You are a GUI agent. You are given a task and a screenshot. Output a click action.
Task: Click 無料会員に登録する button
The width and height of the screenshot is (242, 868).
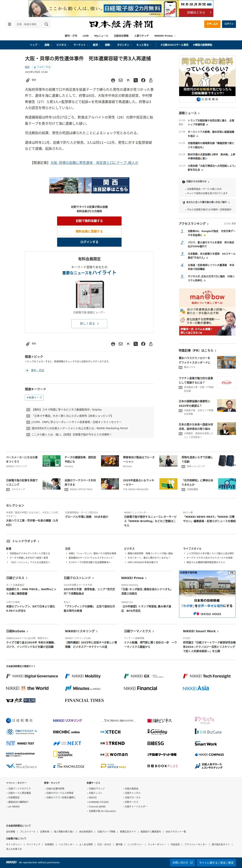click(89, 232)
